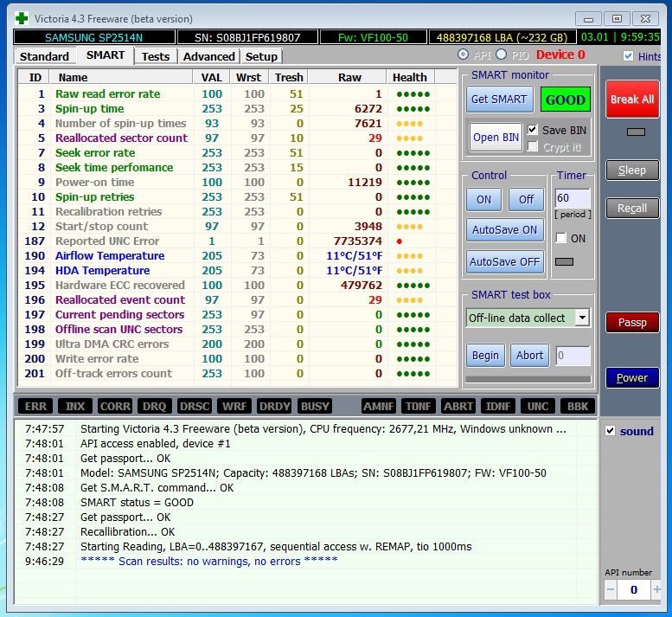The image size is (672, 617).
Task: Click the Get SMART button
Action: [499, 99]
